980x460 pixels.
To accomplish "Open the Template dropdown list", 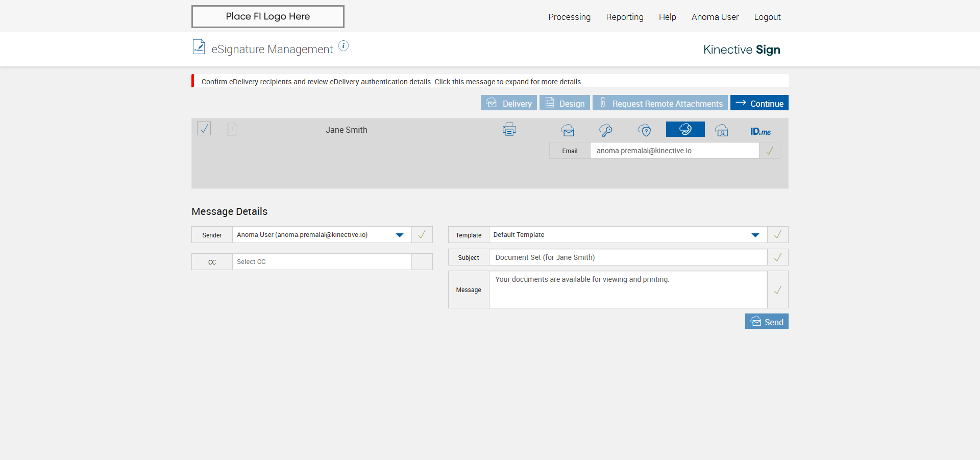I will 755,235.
